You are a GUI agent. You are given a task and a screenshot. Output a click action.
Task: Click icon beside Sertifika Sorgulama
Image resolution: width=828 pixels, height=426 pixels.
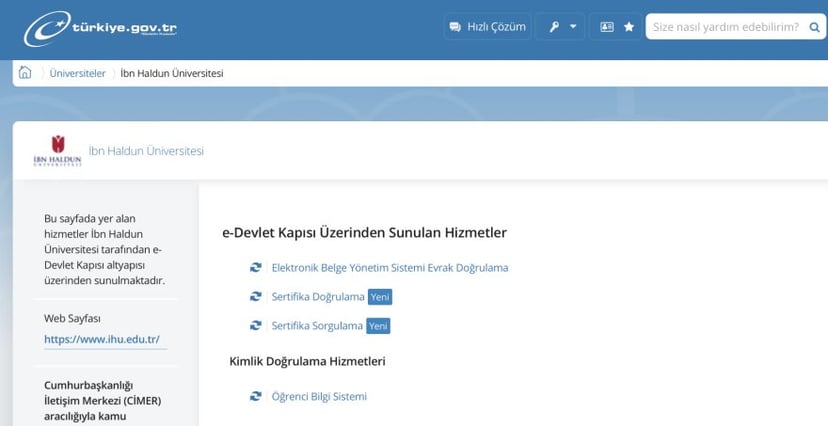pos(256,326)
